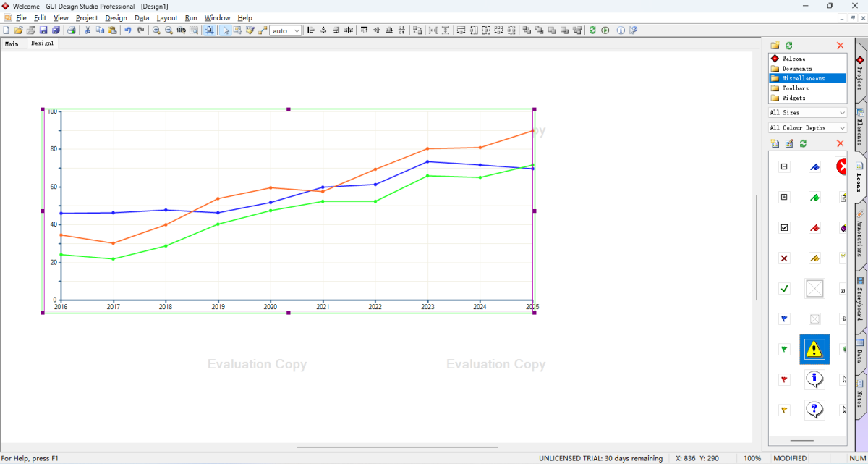Open the All Sizes dropdown

(x=807, y=113)
